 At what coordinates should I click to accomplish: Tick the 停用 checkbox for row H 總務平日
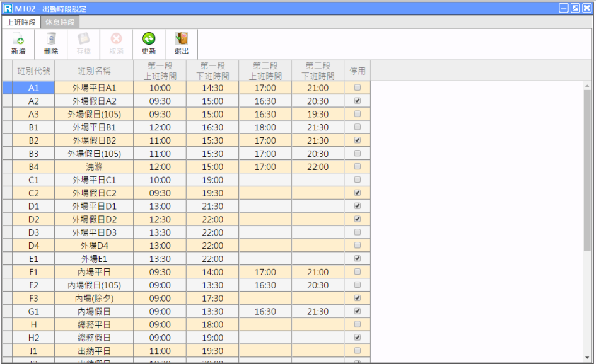357,324
